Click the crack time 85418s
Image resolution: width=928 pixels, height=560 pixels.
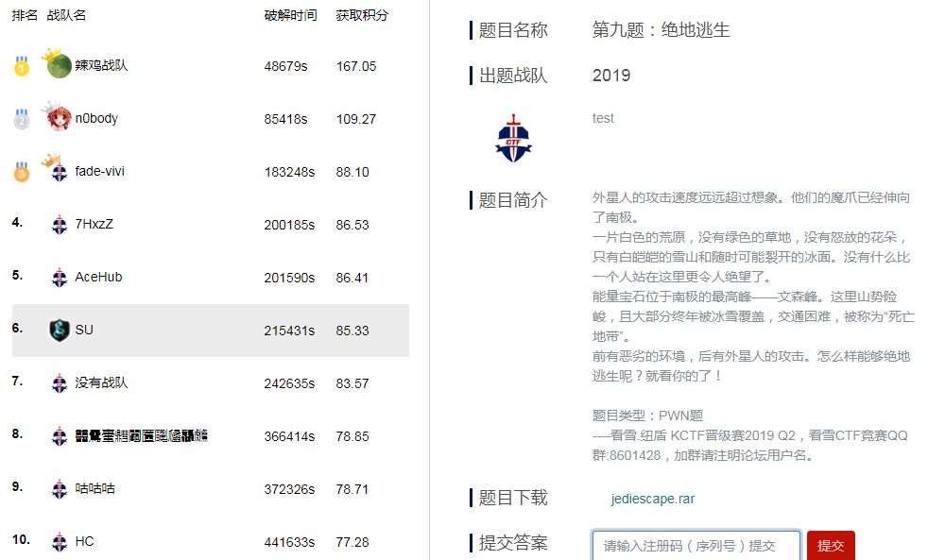[x=285, y=119]
